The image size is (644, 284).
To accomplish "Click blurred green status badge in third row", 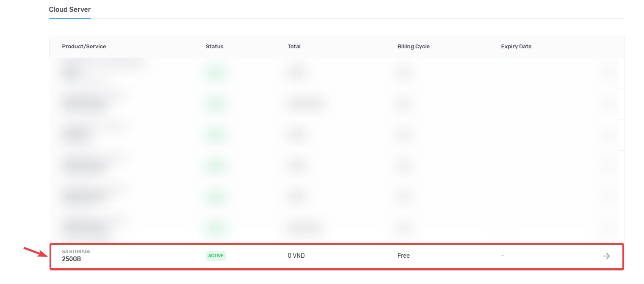I will tap(216, 135).
